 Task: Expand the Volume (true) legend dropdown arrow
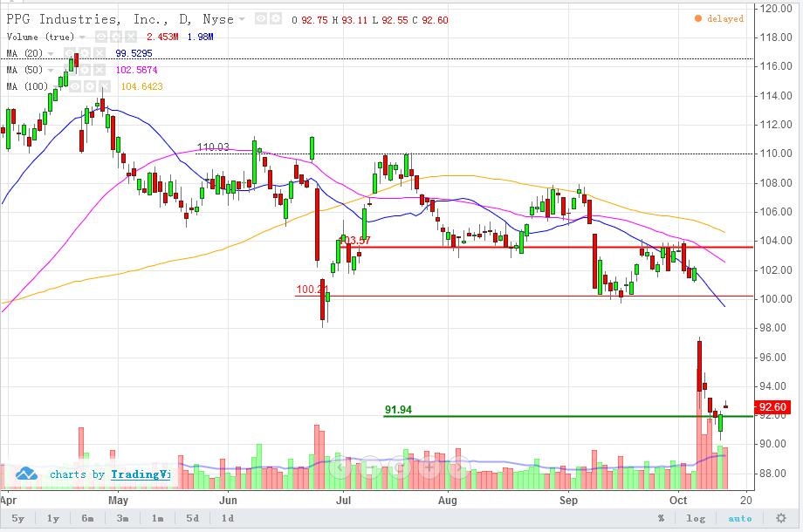tap(83, 37)
